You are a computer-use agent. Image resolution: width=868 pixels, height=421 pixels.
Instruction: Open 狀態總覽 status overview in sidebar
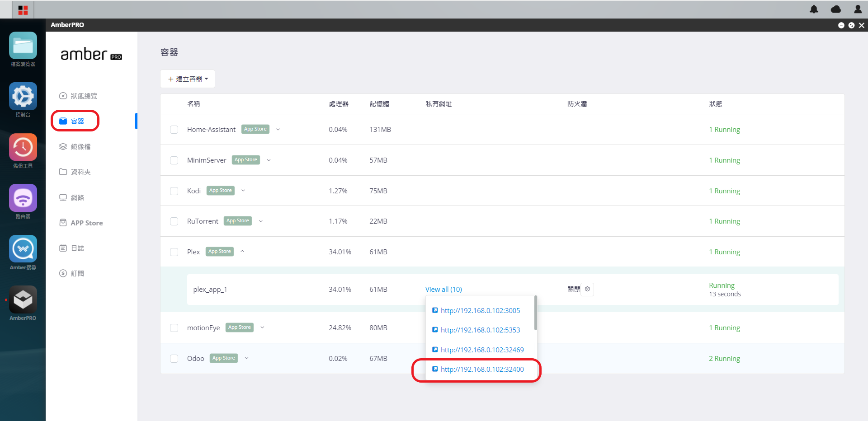(78, 96)
